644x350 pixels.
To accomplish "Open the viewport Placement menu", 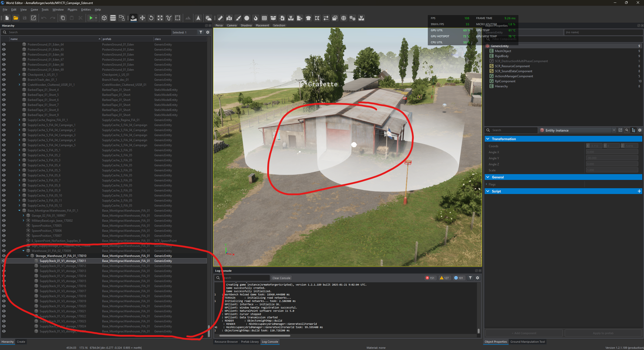I will [x=262, y=25].
